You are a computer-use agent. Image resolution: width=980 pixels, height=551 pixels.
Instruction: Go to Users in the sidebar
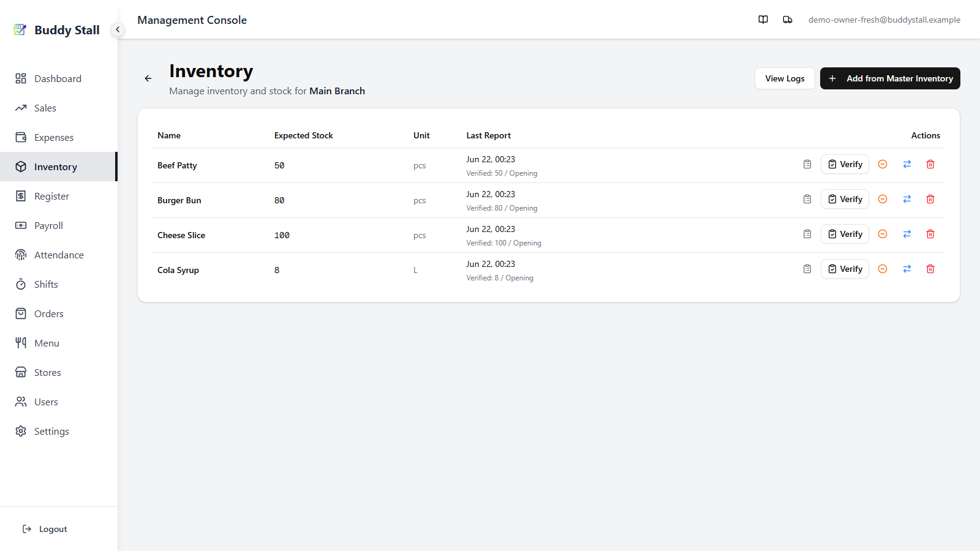(x=59, y=402)
